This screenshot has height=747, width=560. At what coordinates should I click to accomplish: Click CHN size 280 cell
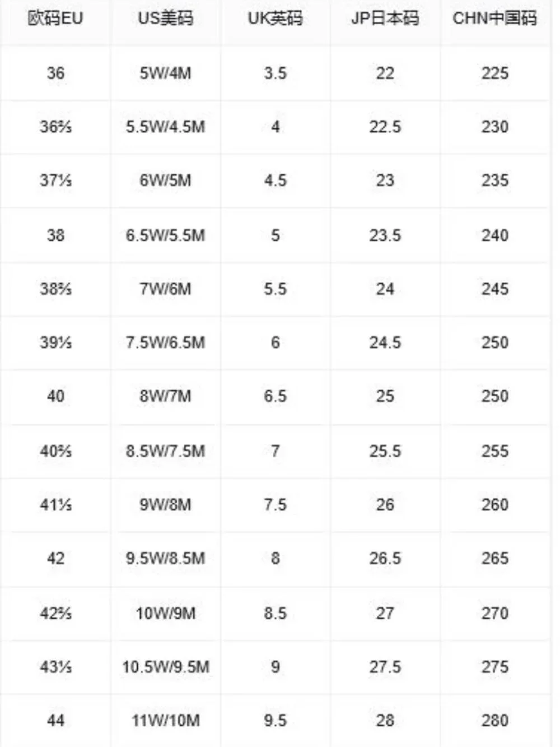tap(494, 721)
